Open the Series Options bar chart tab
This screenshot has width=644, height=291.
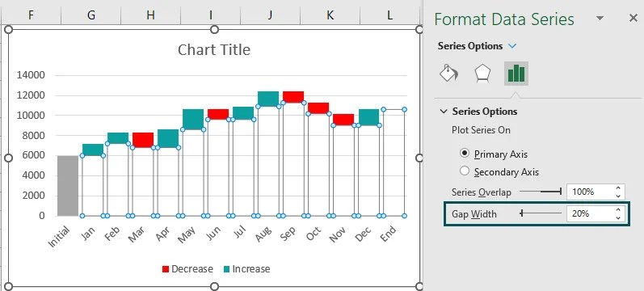(x=516, y=74)
